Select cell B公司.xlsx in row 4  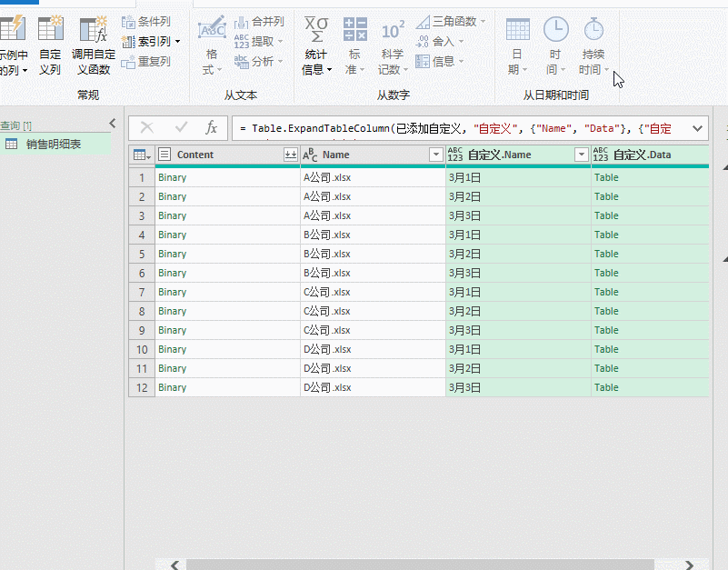(x=373, y=235)
